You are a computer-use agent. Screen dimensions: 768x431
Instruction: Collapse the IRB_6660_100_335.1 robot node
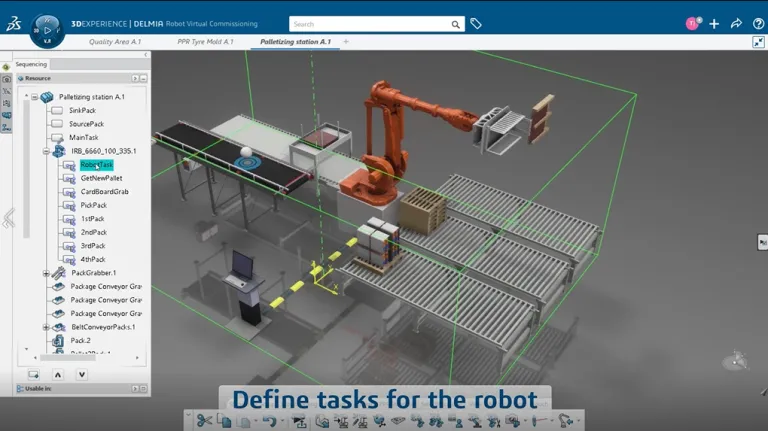[x=46, y=151]
